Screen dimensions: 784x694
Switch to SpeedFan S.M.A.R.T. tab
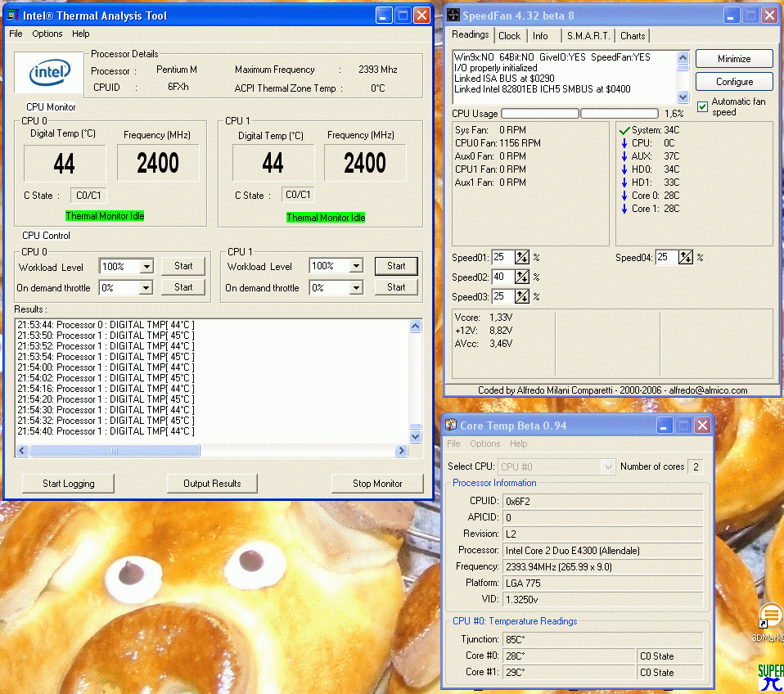(x=588, y=36)
